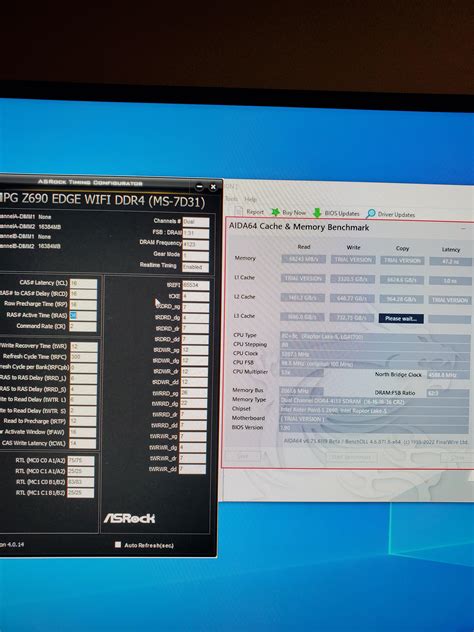Click the tRDRD_sg value field
474x632 pixels.
[195, 307]
